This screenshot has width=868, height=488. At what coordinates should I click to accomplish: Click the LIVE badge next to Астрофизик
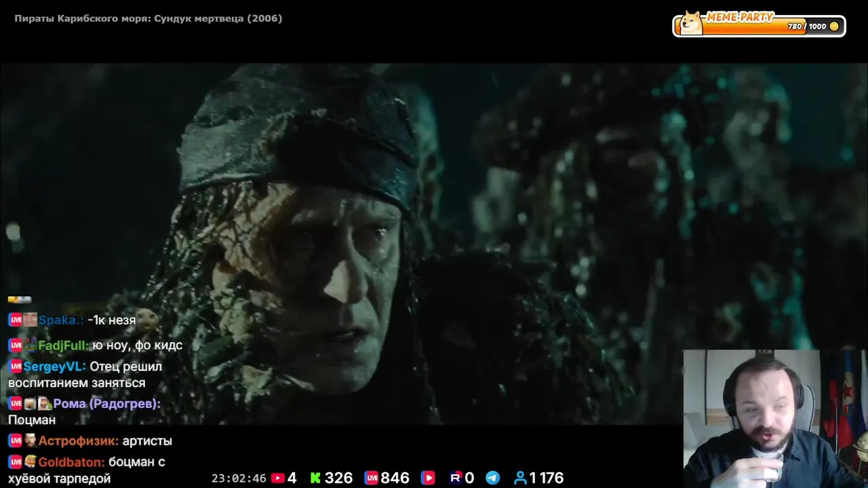[16, 441]
